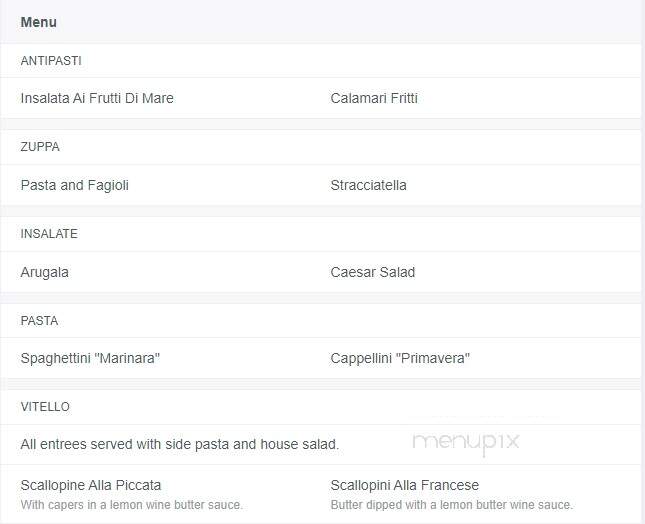
Task: Click the butter dipped lemon sauce description
Action: point(452,505)
